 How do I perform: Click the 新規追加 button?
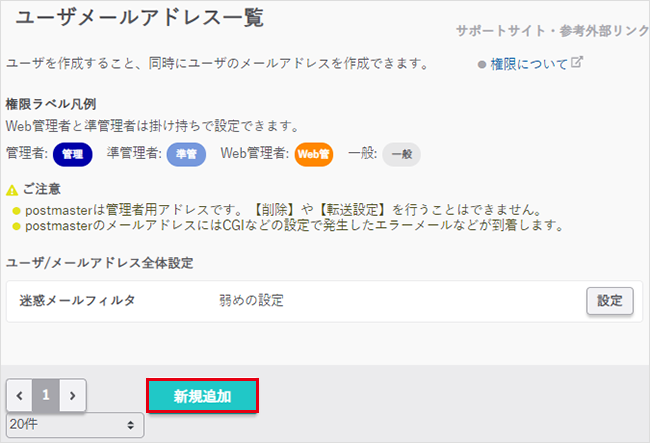tap(203, 395)
